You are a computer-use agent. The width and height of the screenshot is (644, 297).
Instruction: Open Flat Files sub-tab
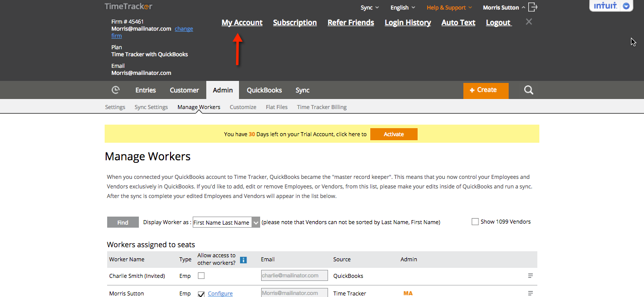277,107
